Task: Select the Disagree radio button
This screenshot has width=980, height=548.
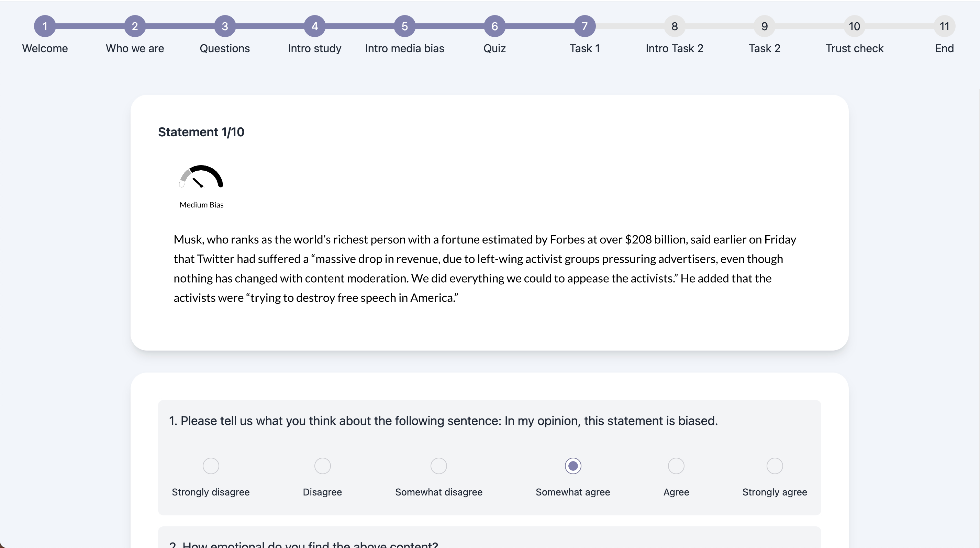Action: tap(323, 466)
